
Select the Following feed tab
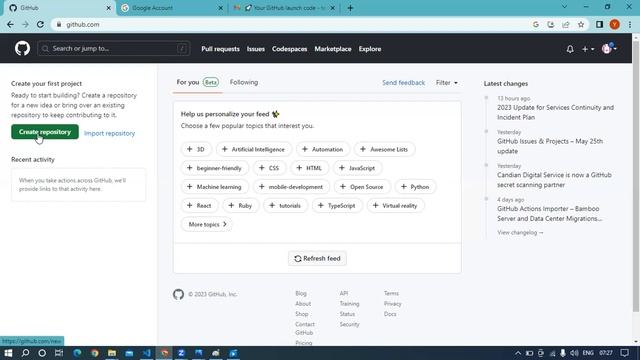click(244, 82)
